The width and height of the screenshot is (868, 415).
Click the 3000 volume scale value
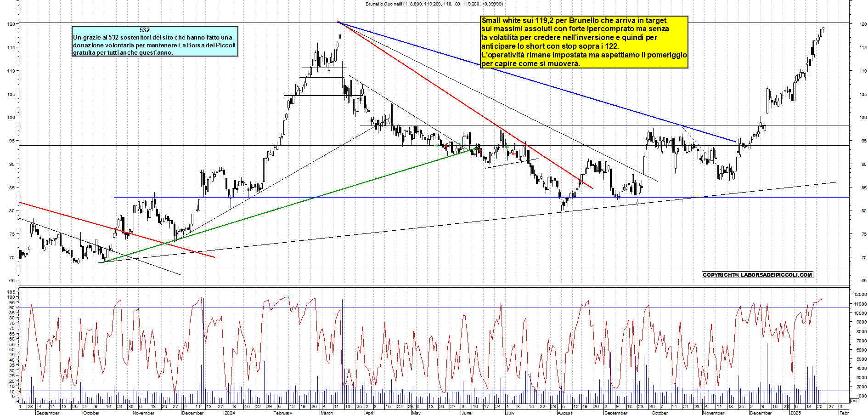[x=861, y=377]
